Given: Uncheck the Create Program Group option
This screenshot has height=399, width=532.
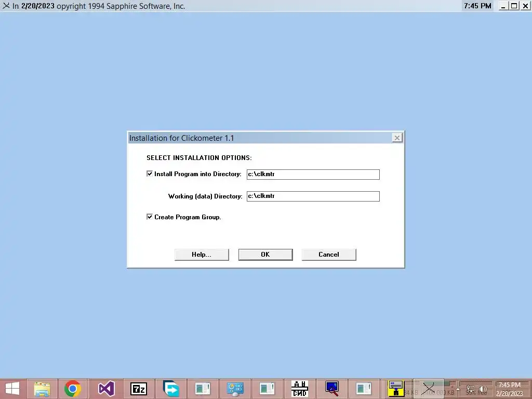Looking at the screenshot, I should 150,217.
